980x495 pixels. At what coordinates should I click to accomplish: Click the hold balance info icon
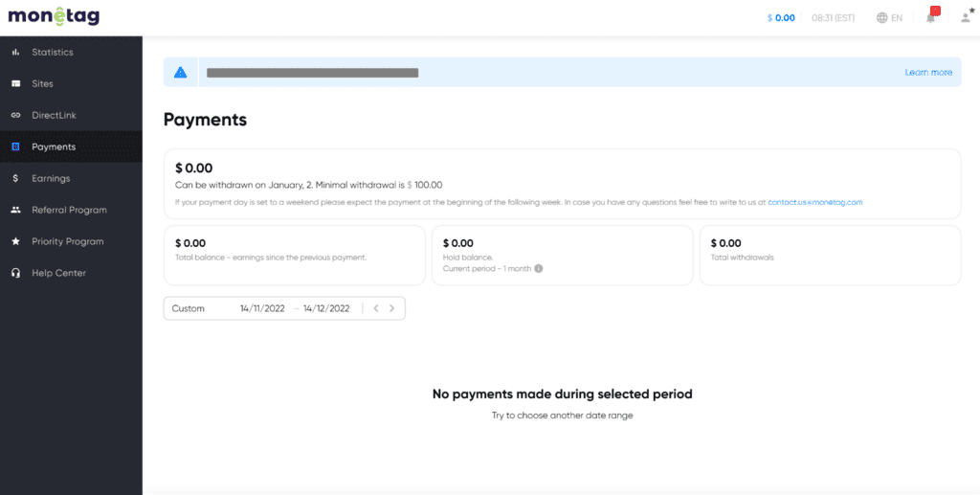click(539, 269)
